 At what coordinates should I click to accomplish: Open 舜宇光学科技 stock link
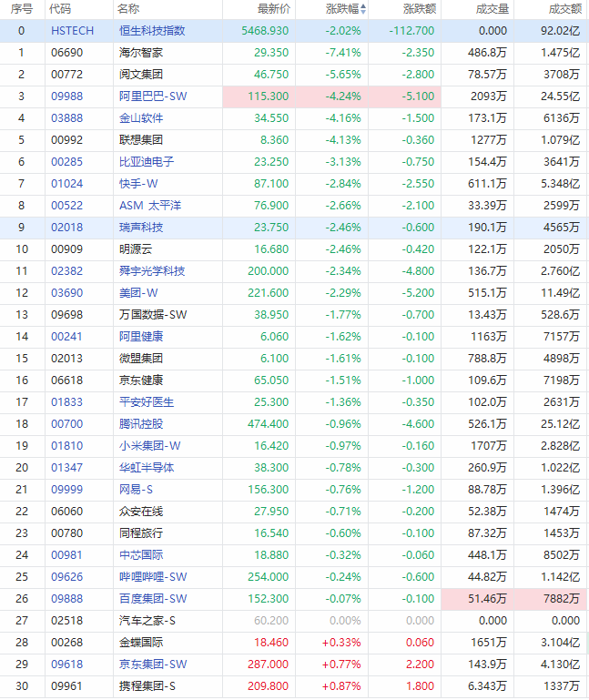click(152, 271)
